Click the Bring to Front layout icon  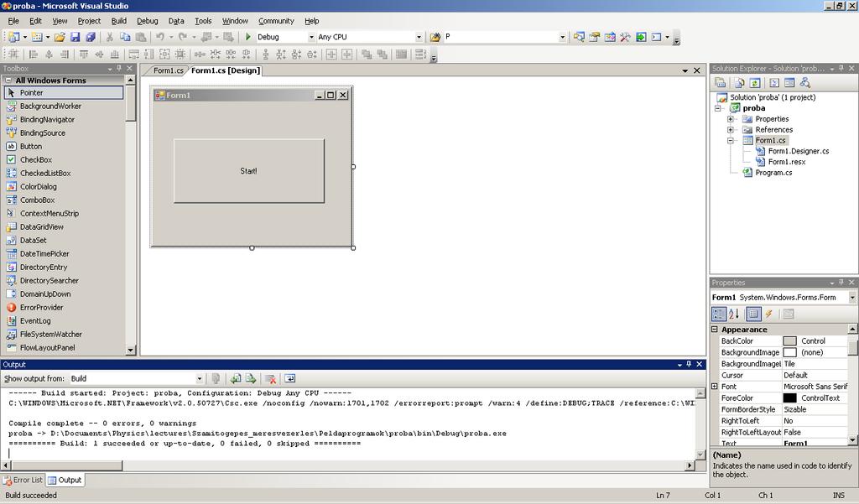coord(367,54)
